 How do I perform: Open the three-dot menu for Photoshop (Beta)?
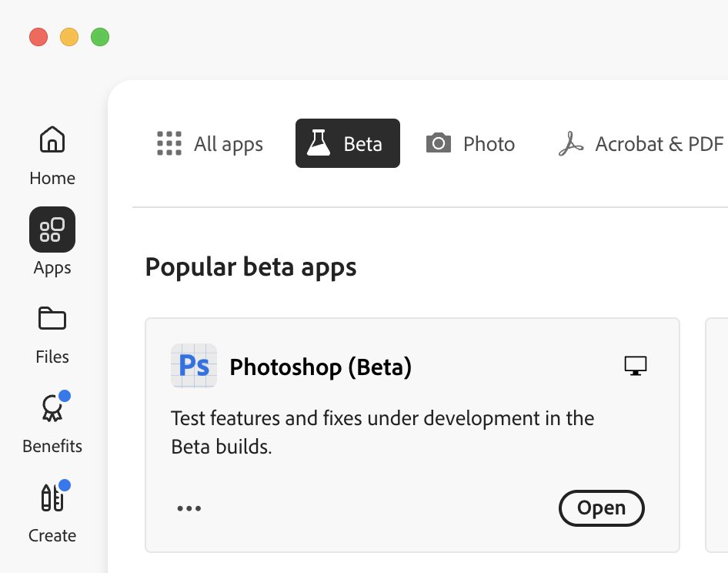189,508
